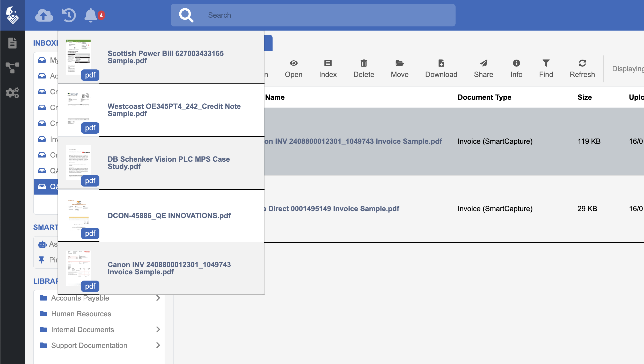The image size is (644, 364).
Task: Open Scottish Power Bill recent document
Action: (166, 57)
